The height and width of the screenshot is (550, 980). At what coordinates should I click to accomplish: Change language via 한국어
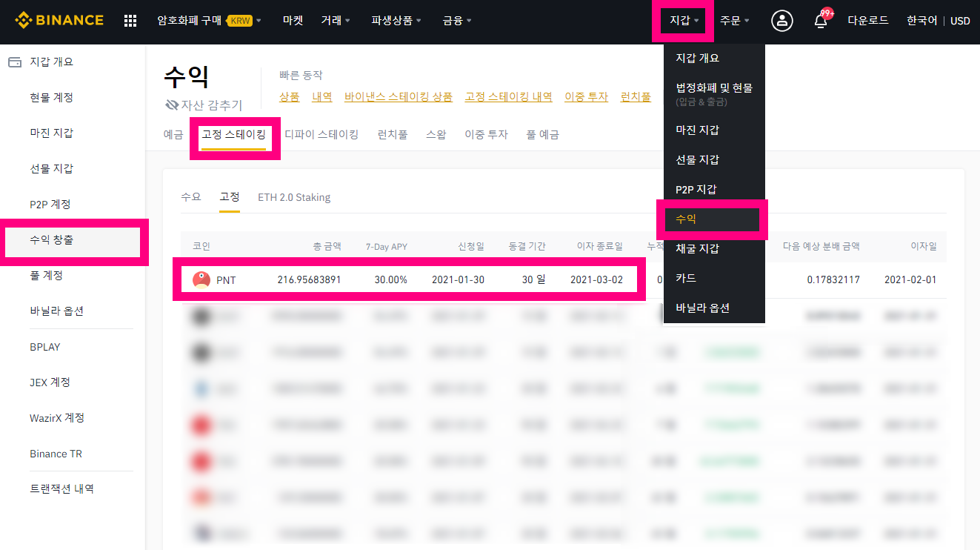tap(922, 21)
